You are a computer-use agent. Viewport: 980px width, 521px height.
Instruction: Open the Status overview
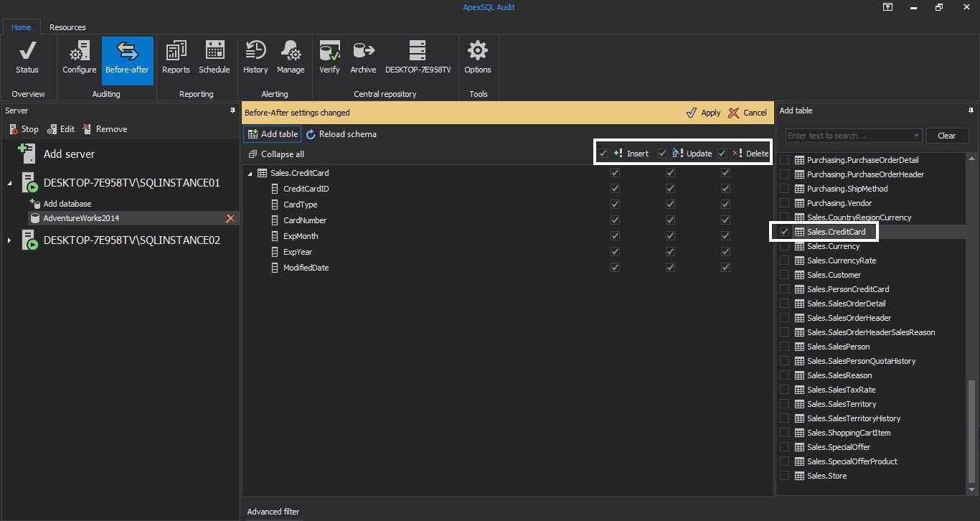click(x=27, y=58)
